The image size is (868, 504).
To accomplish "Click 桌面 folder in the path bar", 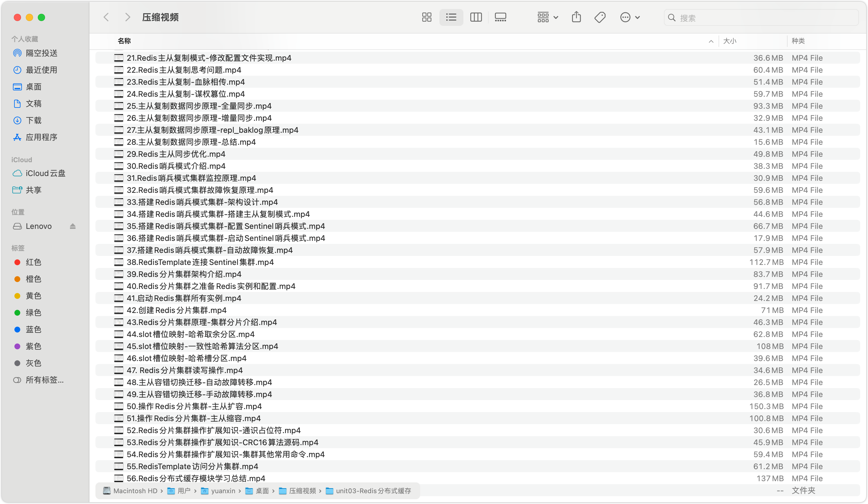I will [261, 491].
